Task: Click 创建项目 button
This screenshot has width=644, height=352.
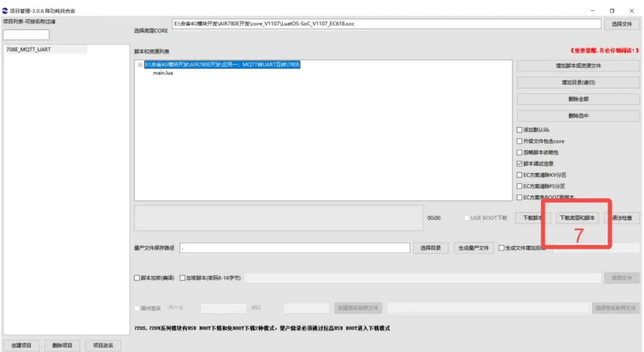Action: [x=21, y=345]
